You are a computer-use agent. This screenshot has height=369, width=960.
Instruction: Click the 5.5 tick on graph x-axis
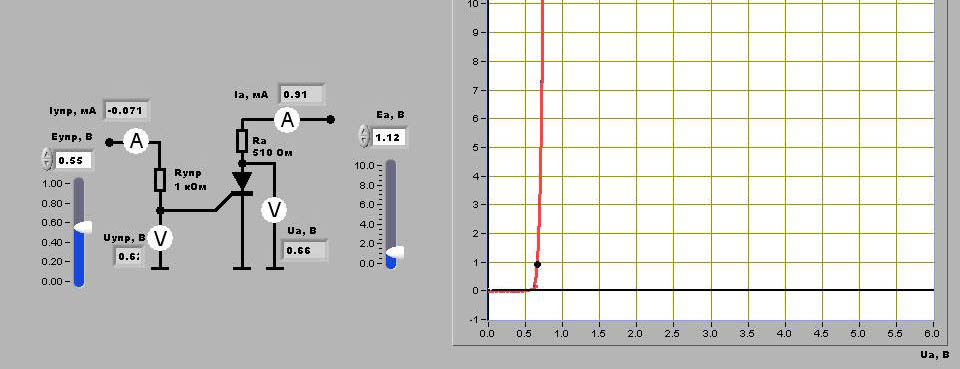point(896,334)
